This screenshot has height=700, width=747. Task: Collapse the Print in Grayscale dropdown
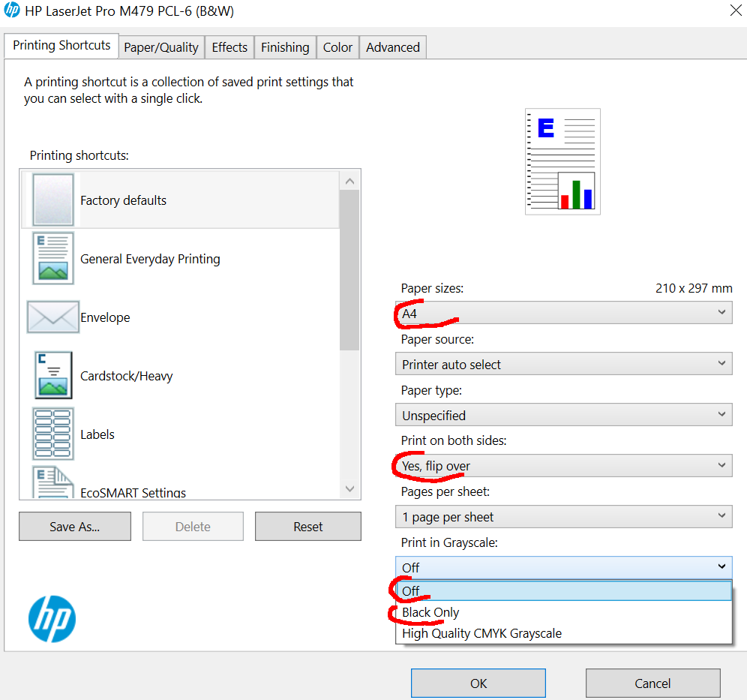pos(563,567)
